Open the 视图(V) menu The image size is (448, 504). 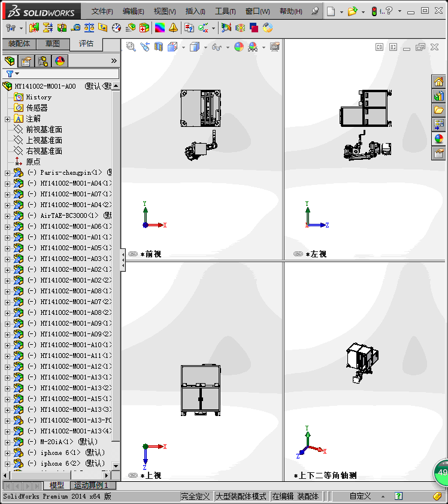click(165, 11)
